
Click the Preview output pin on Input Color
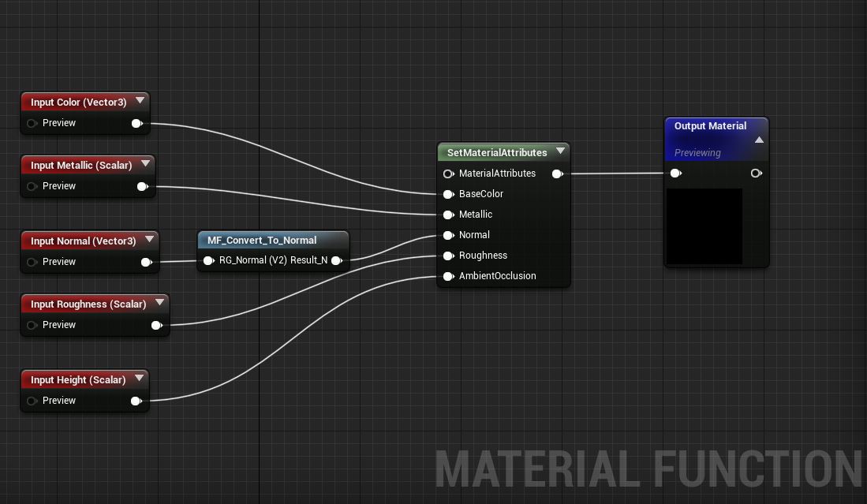click(136, 123)
